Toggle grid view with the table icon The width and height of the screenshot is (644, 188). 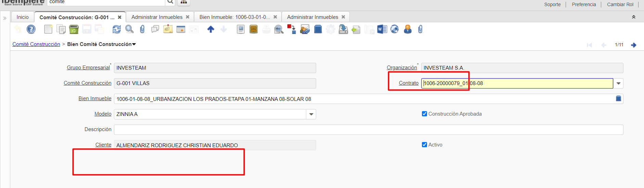[181, 30]
